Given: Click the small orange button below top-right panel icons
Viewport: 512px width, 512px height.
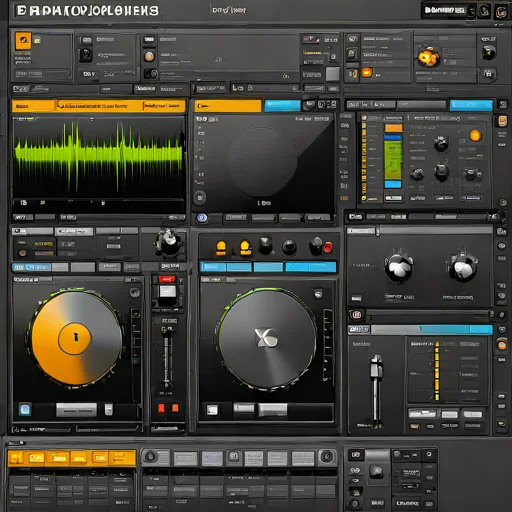Looking at the screenshot, I should point(367,73).
